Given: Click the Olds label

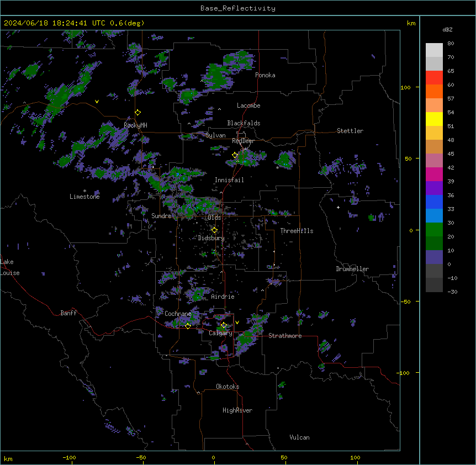Looking at the screenshot, I should [214, 218].
